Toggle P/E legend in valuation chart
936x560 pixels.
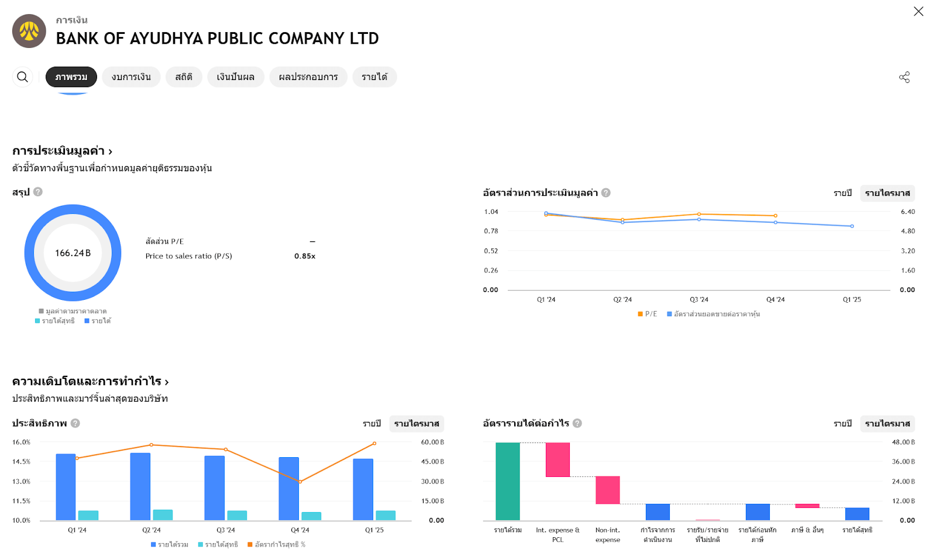[648, 314]
